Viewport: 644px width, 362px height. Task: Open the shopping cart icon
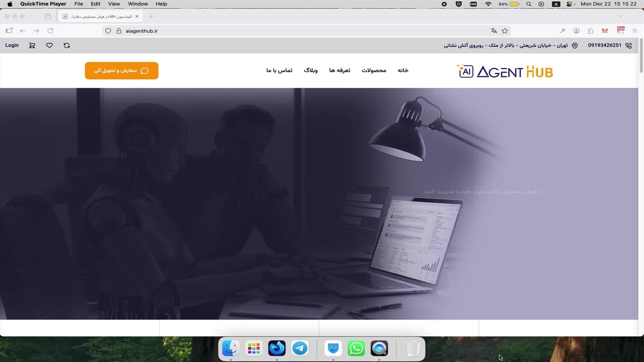tap(32, 45)
